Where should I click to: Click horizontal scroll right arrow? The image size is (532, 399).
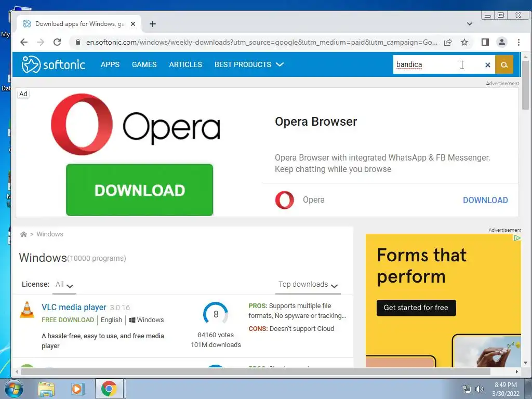[x=517, y=372]
